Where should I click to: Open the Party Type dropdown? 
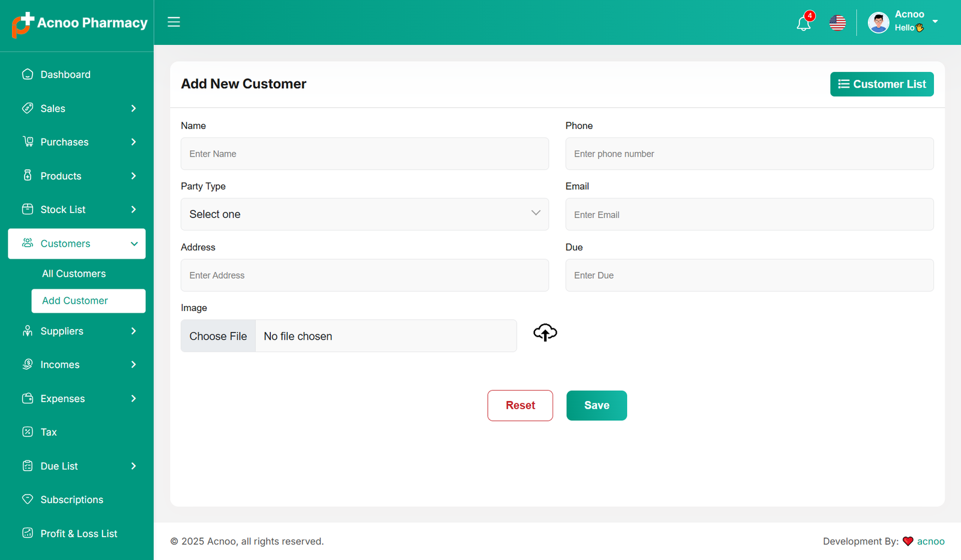point(365,214)
